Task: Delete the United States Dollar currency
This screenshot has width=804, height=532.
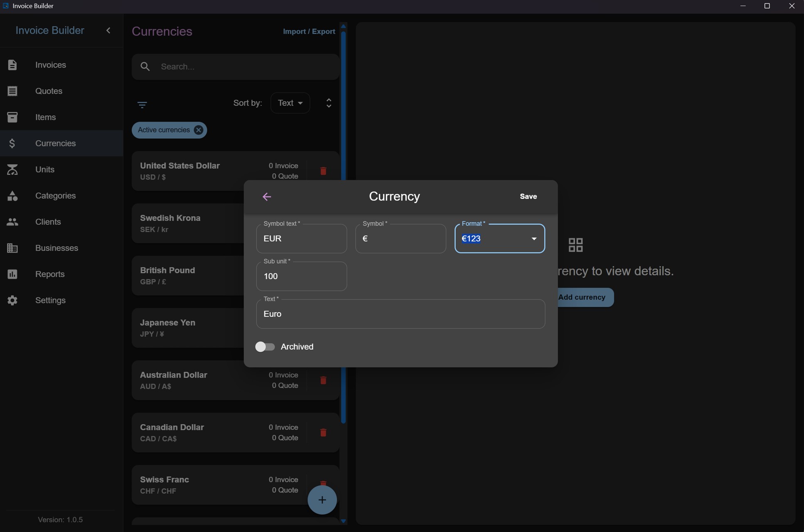Action: coord(323,171)
